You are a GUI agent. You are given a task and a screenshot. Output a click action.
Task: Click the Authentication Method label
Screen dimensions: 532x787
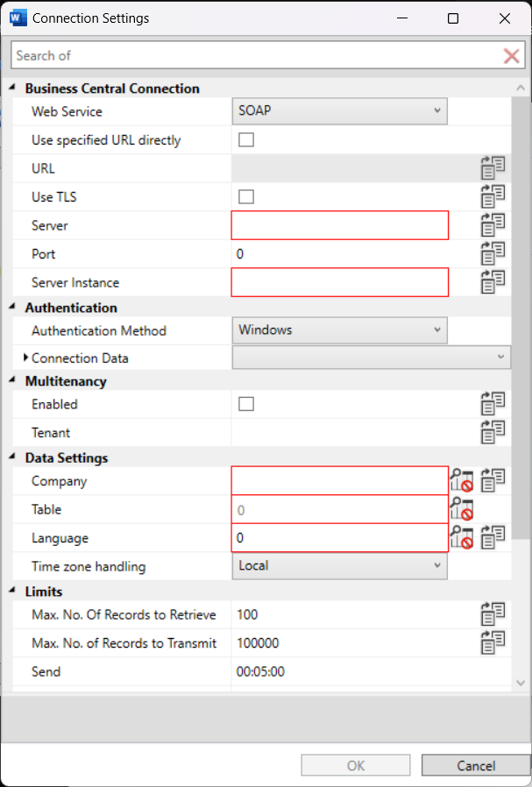[99, 330]
